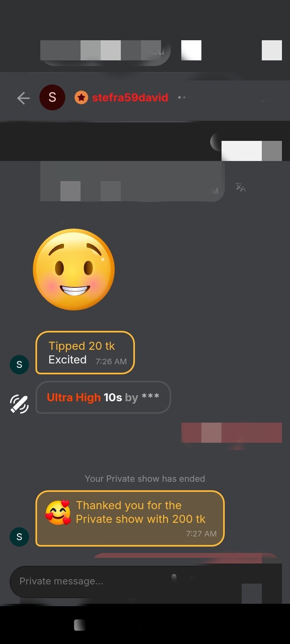290x644 pixels.
Task: Open the Tipped 20 tk Excited bubble
Action: 85,353
